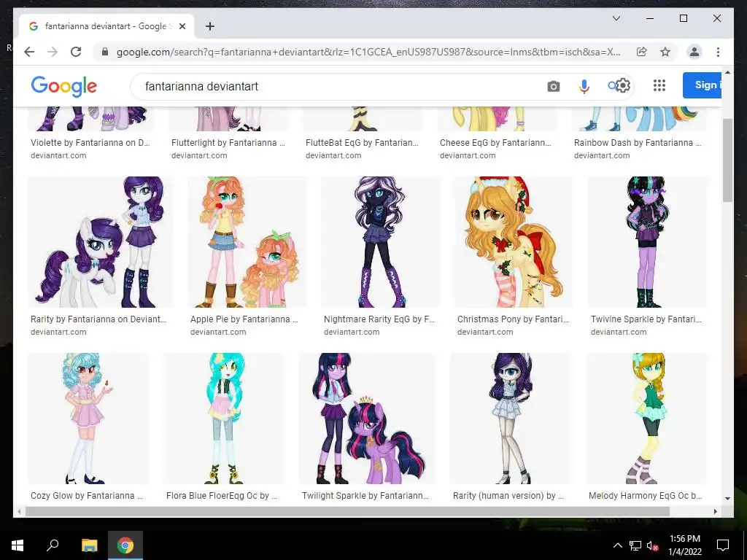Open the Christmas Pony image thumbnail
Image resolution: width=747 pixels, height=560 pixels.
pos(514,242)
